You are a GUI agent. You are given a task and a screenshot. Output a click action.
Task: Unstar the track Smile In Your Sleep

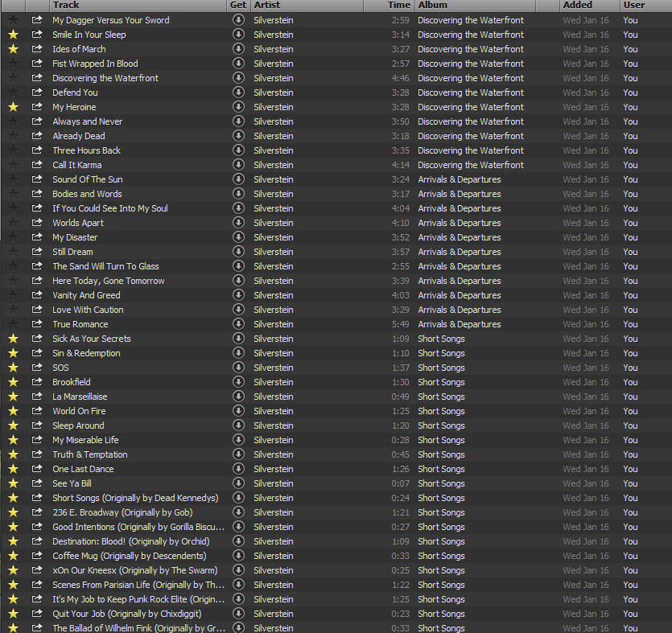click(x=14, y=35)
